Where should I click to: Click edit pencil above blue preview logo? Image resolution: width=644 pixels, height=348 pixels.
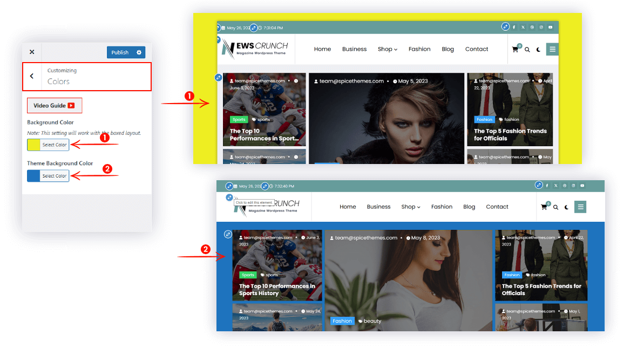pos(229,197)
